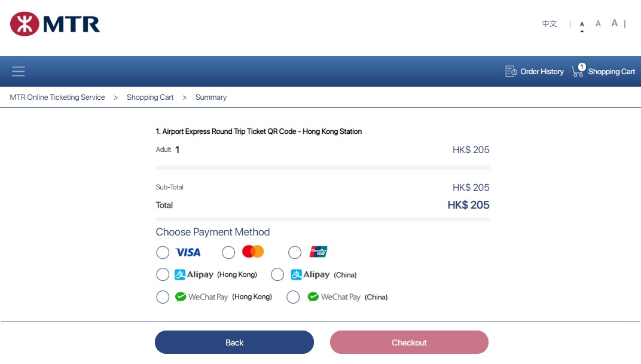Click the Mastercard logo

(x=253, y=252)
